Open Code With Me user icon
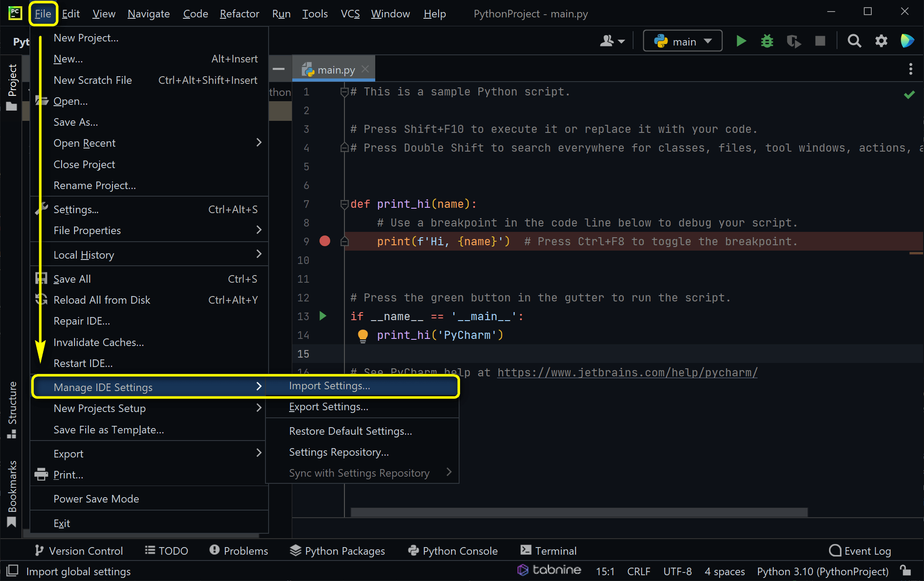The width and height of the screenshot is (924, 581). pyautogui.click(x=612, y=41)
